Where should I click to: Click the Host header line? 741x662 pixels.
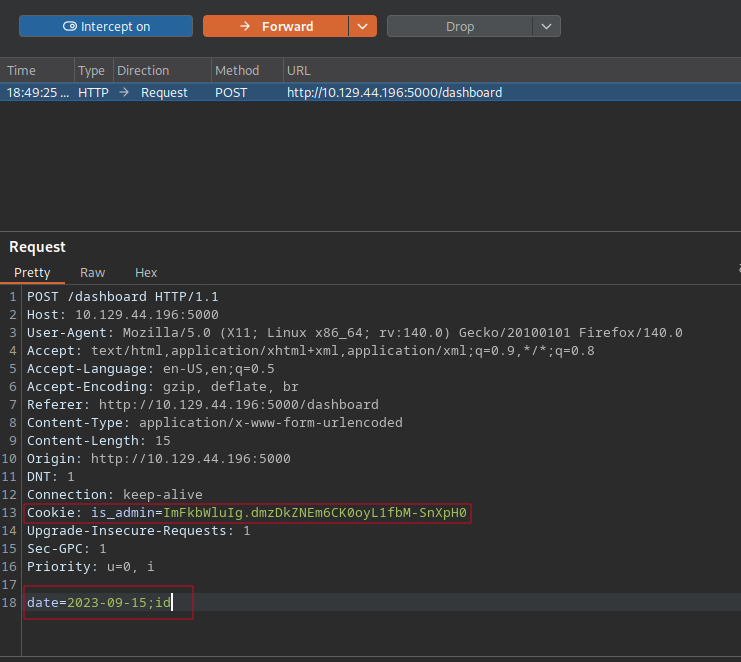coord(122,315)
